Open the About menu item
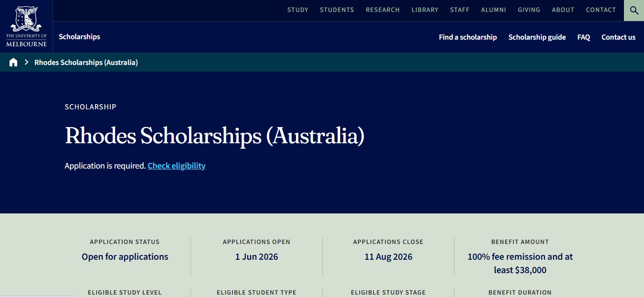Image resolution: width=644 pixels, height=297 pixels. click(x=563, y=10)
